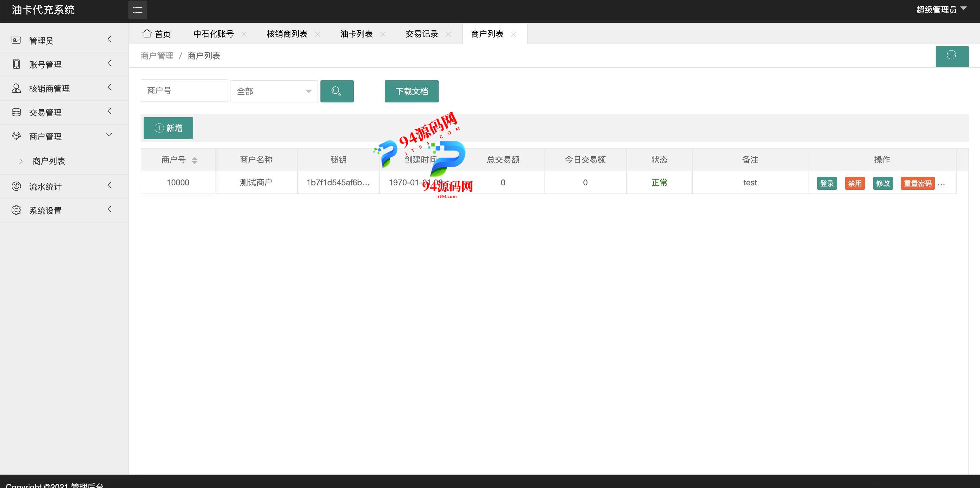Expand the 系统设置 menu chevron
Image resolution: width=980 pixels, height=488 pixels.
coord(109,209)
